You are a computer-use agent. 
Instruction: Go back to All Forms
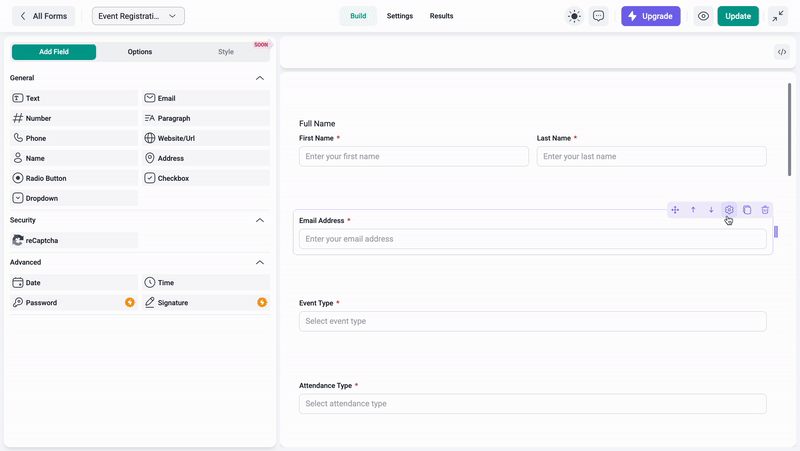[44, 16]
